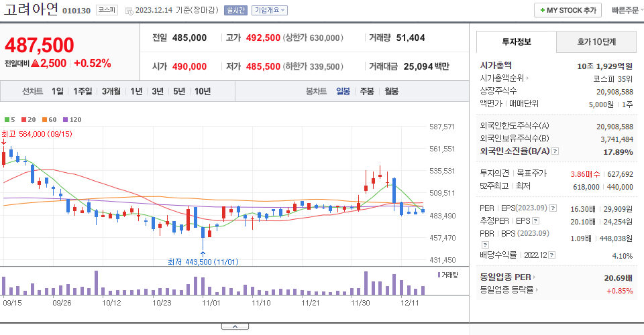Click the target price 627,692
This screenshot has height=335, width=644.
[620, 174]
